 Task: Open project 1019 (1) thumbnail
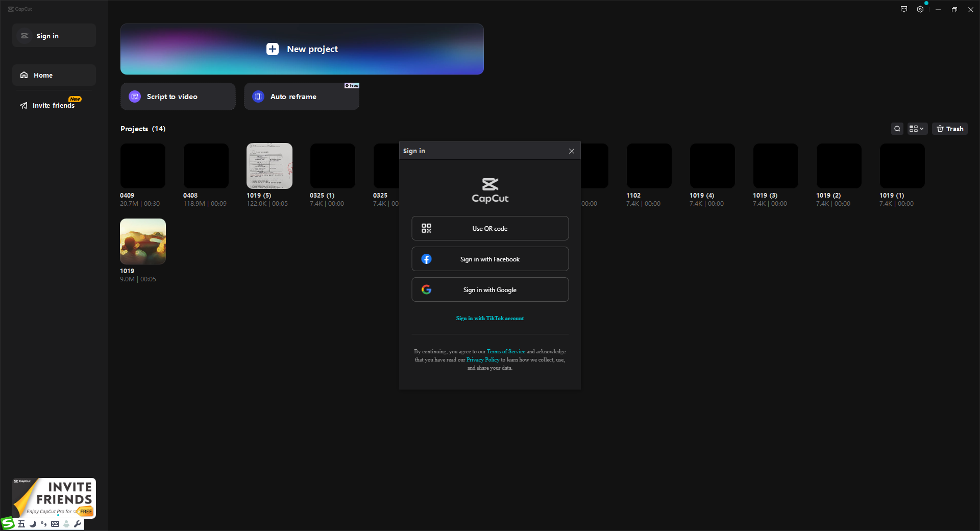[x=902, y=166]
